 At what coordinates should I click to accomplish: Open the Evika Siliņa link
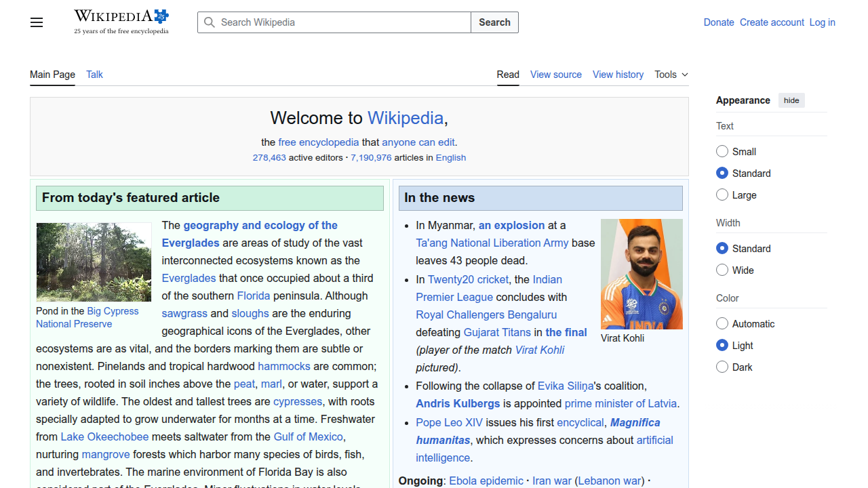click(x=566, y=386)
